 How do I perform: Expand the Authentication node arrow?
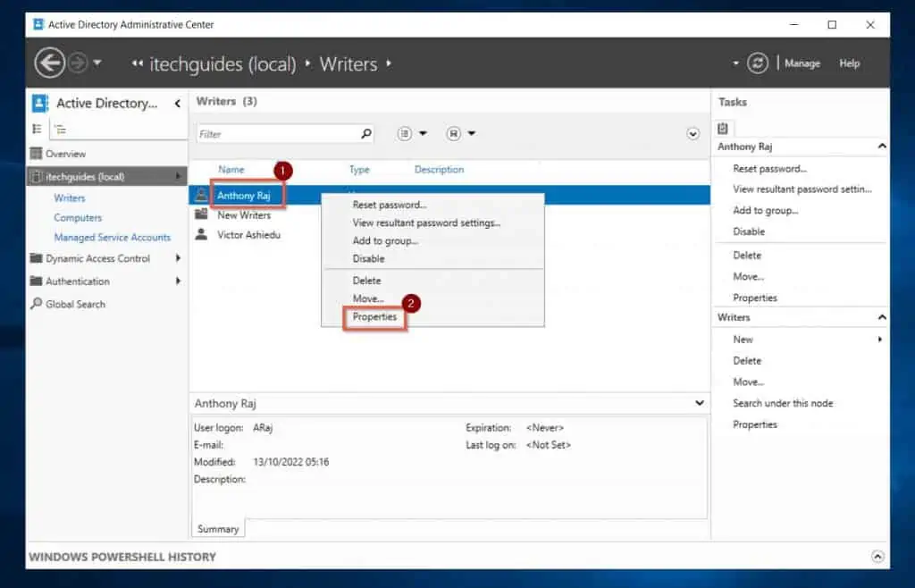coord(178,281)
